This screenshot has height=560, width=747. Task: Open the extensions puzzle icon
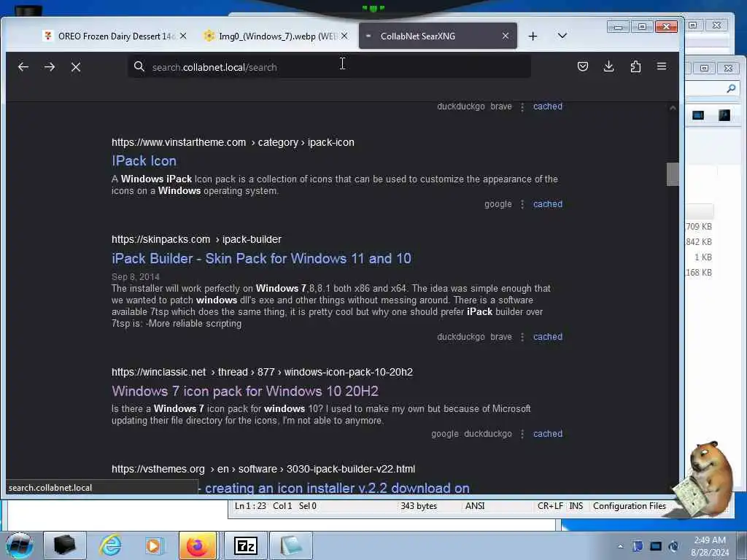coord(635,66)
